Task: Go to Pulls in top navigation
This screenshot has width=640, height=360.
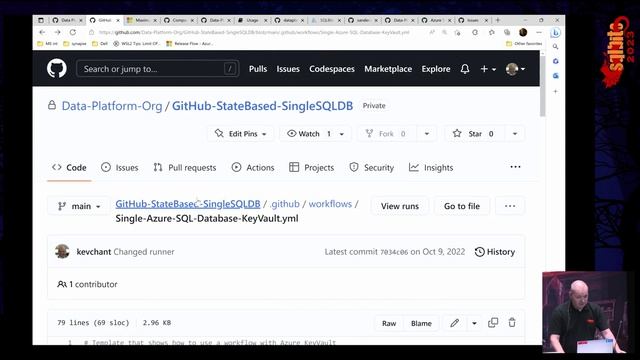Action: (258, 69)
